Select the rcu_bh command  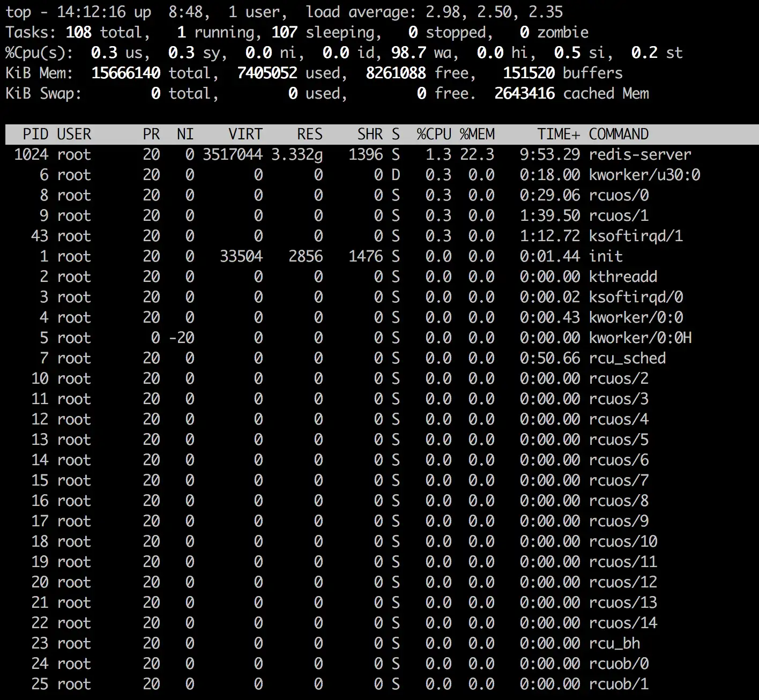coord(614,643)
